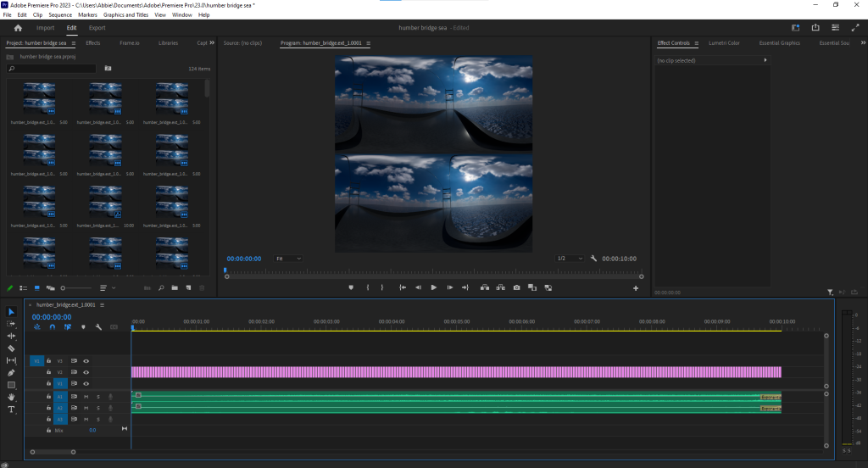Hide track V2 using eye icon

[x=86, y=372]
